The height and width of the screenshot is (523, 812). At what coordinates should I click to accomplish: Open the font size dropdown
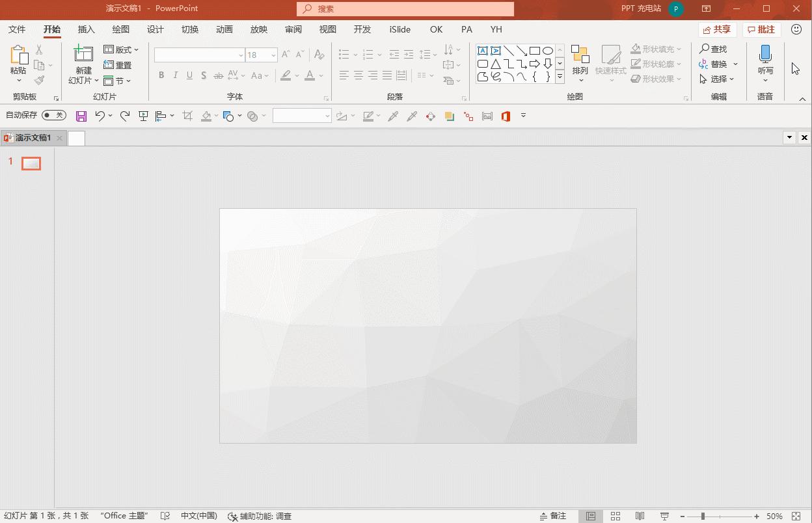click(274, 55)
